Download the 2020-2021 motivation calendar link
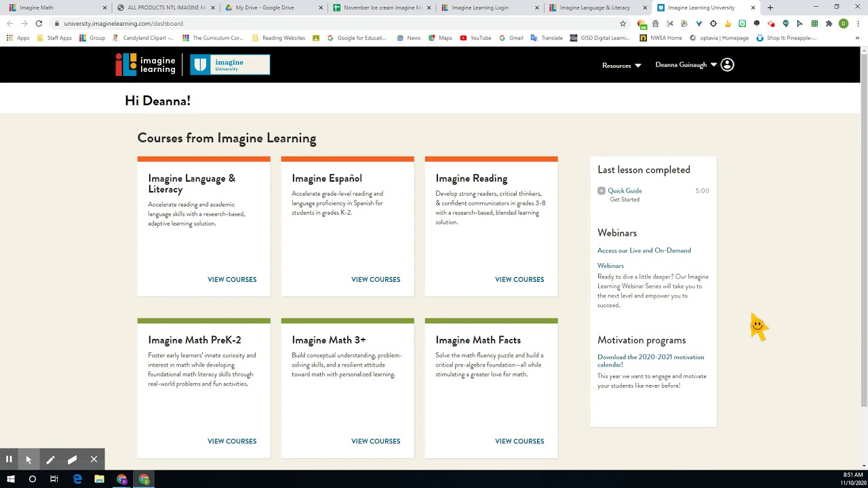868x488 pixels. coord(650,361)
